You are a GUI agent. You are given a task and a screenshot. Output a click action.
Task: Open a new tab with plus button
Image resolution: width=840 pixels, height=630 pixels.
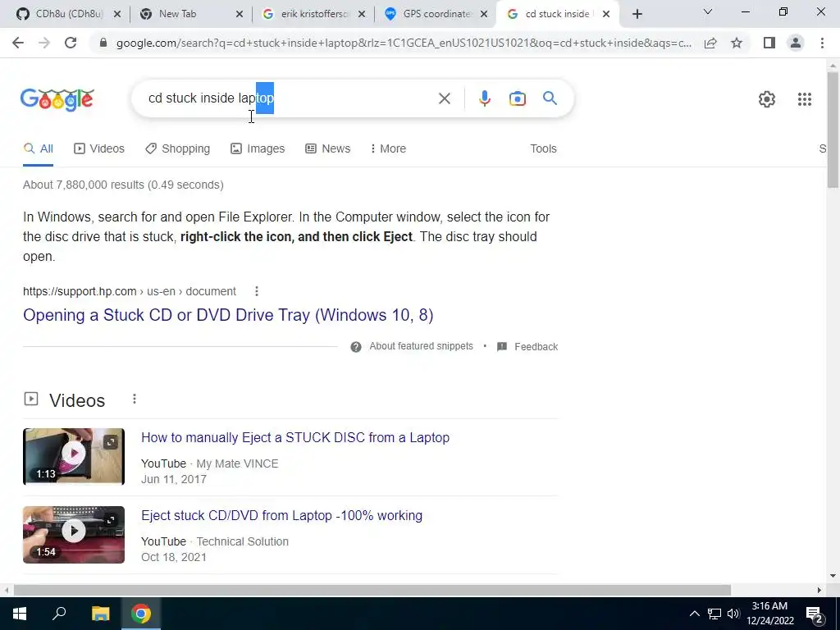637,15
